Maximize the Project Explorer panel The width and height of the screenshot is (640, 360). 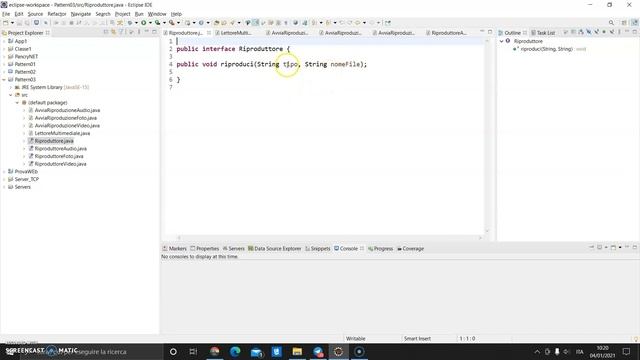(x=154, y=32)
